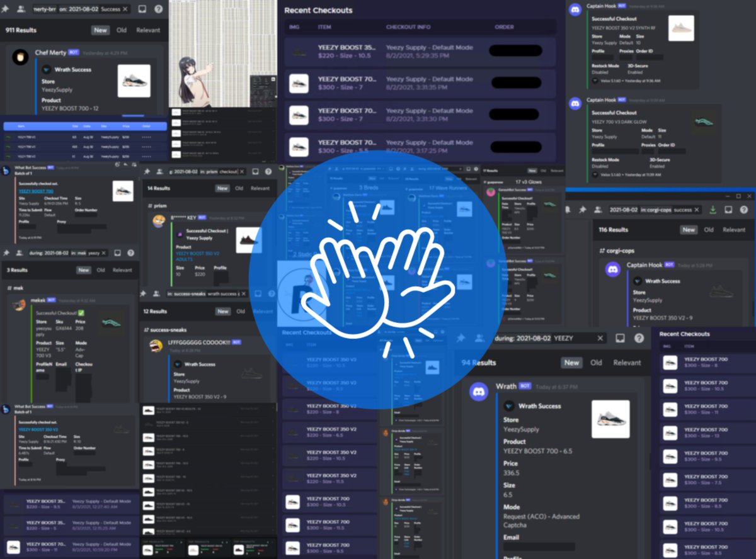Select the New tab in 3 Results

point(84,270)
